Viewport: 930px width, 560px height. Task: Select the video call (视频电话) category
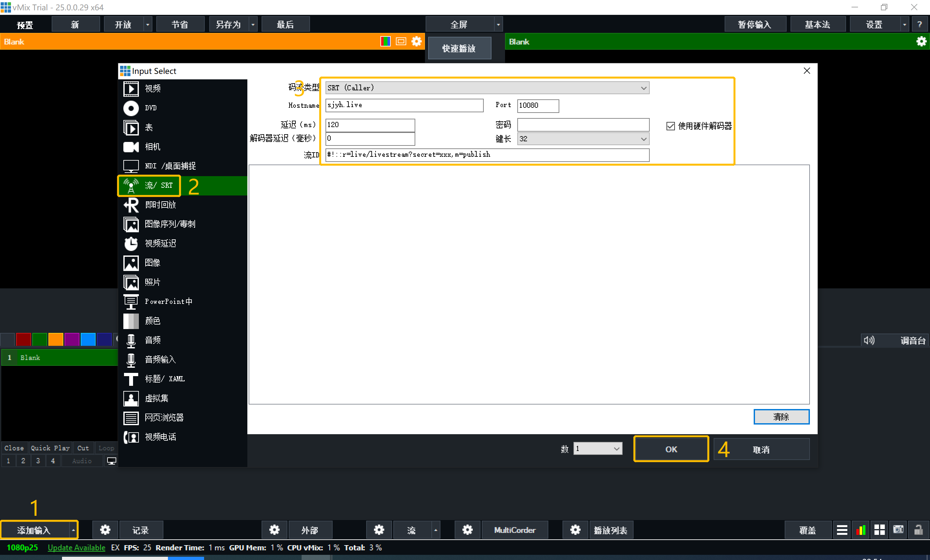[160, 437]
